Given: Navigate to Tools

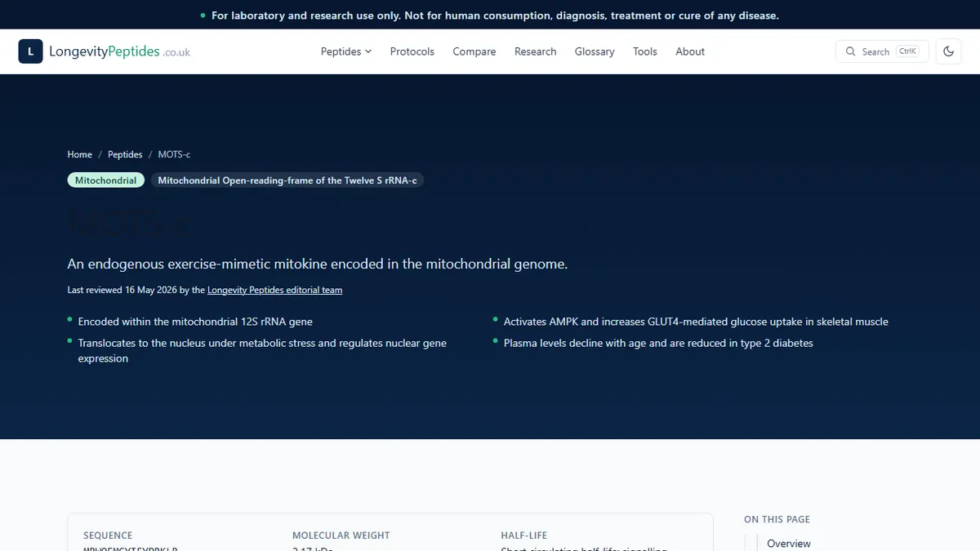Looking at the screenshot, I should click(645, 51).
